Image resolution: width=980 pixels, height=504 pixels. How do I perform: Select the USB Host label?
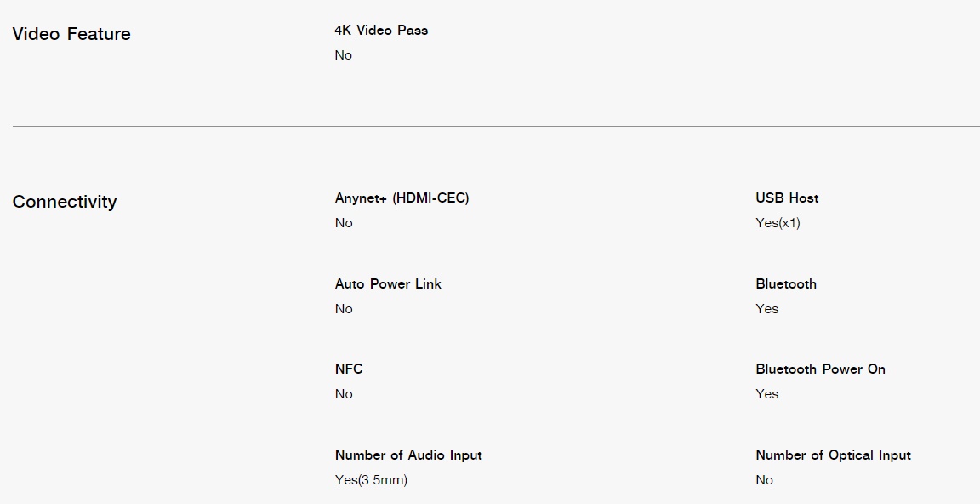tap(787, 198)
